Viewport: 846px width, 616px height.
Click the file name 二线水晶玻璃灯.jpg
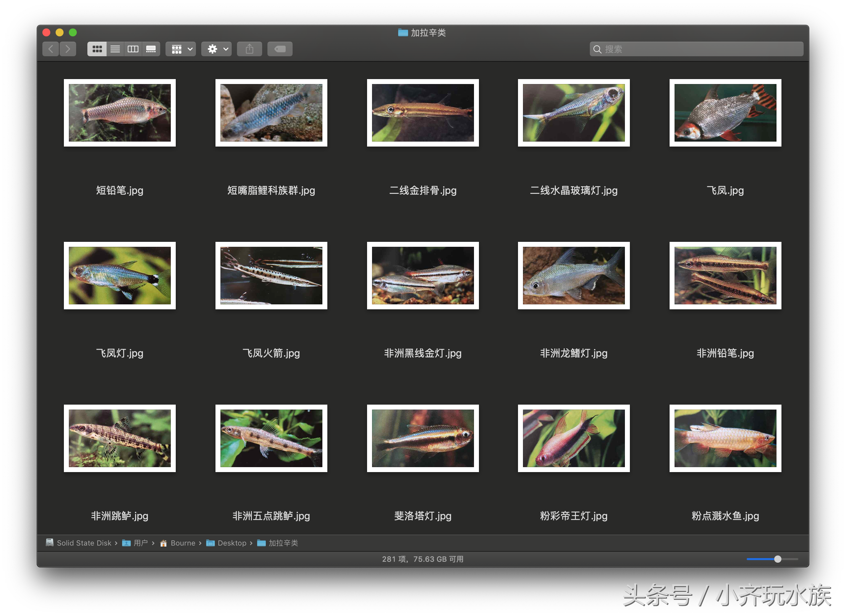coord(574,191)
